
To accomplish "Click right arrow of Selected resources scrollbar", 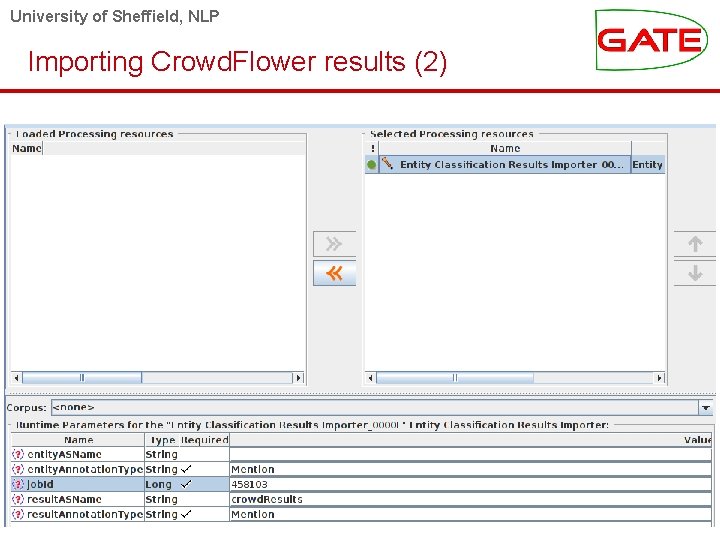I will (x=659, y=378).
